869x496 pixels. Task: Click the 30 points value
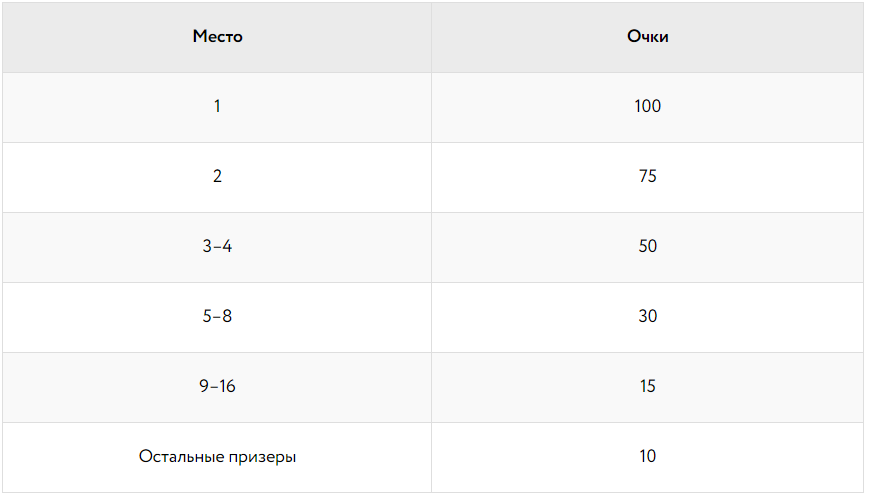647,316
